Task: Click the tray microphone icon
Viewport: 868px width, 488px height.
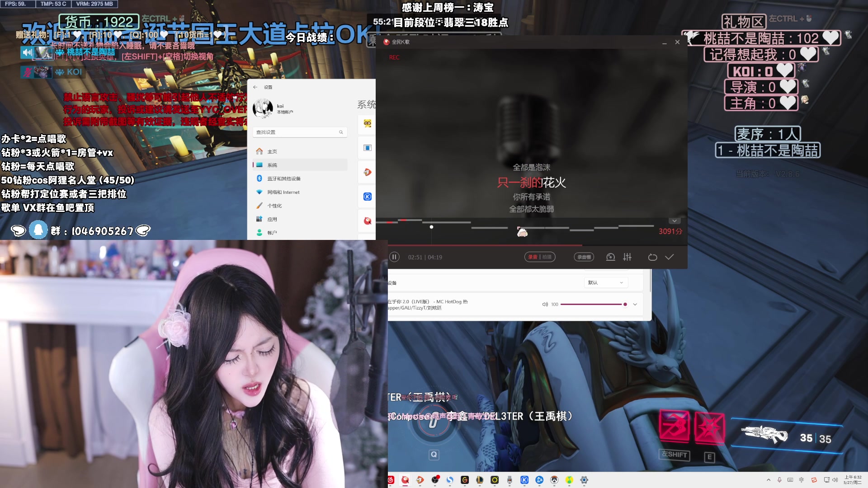Action: point(779,480)
